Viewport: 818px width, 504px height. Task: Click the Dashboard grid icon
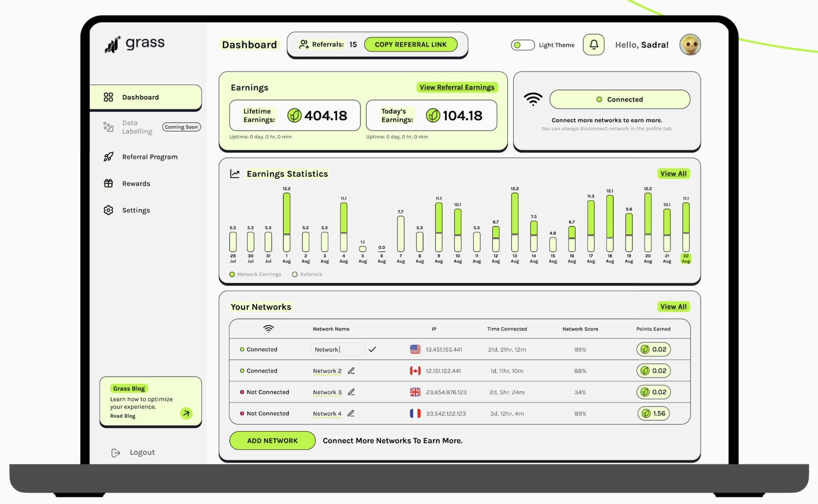[x=109, y=97]
